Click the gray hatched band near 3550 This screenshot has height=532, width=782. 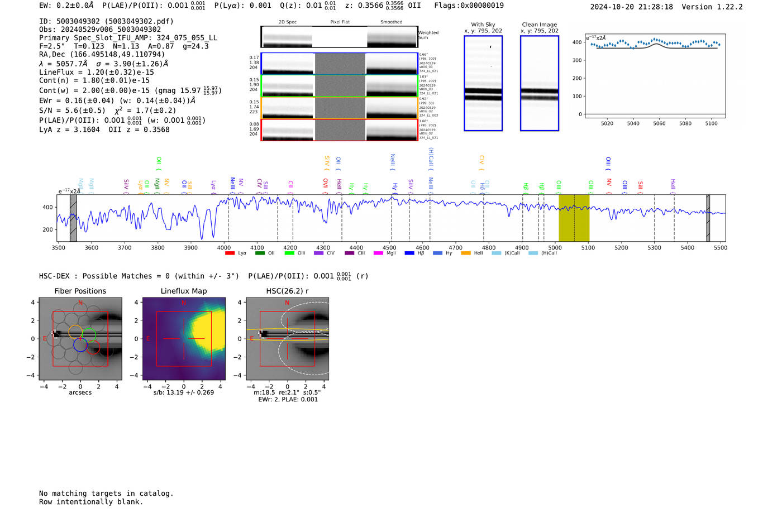click(73, 218)
